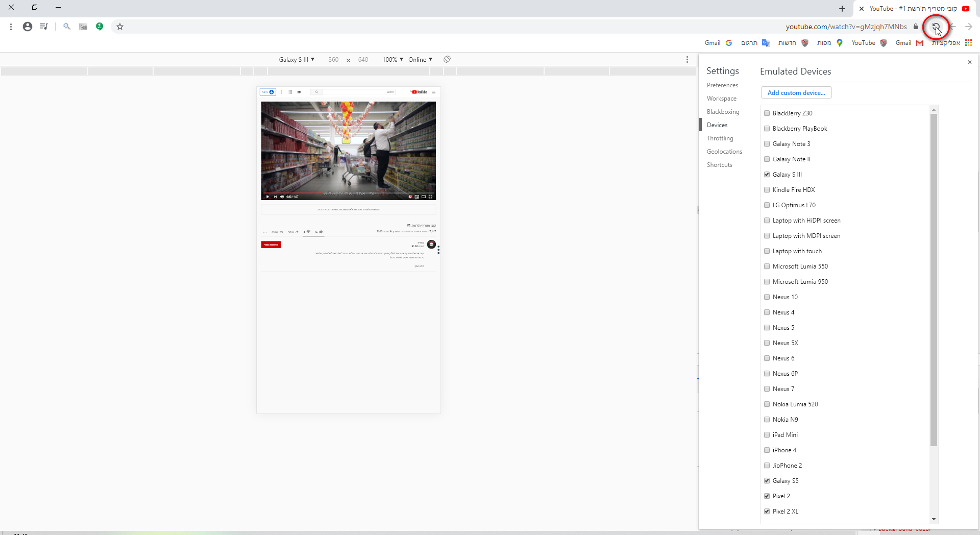
Task: Click the address bar URL
Action: pyautogui.click(x=846, y=27)
